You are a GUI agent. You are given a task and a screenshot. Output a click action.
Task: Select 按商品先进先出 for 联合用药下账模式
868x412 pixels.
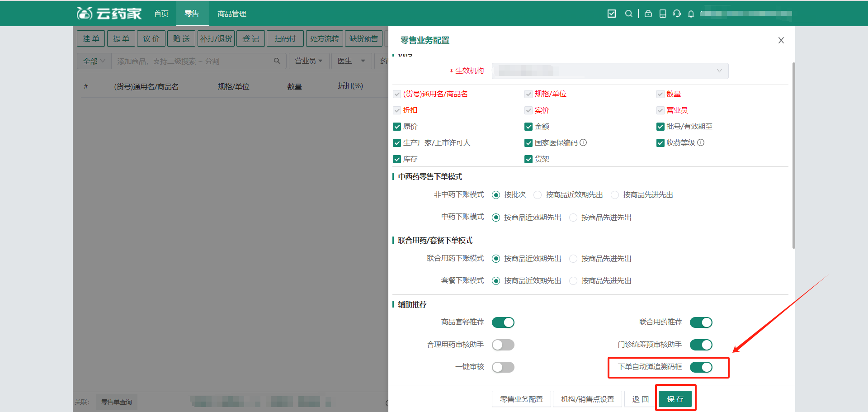(573, 259)
